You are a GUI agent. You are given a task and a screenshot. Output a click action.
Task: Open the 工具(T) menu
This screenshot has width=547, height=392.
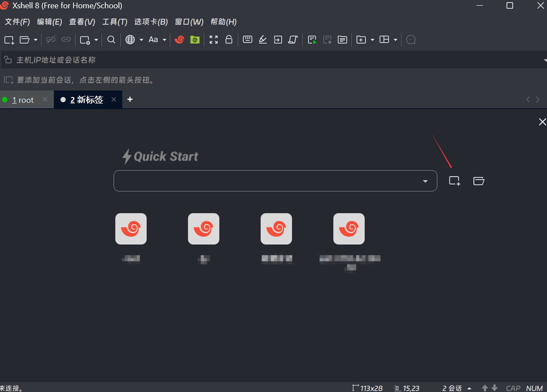click(x=115, y=22)
